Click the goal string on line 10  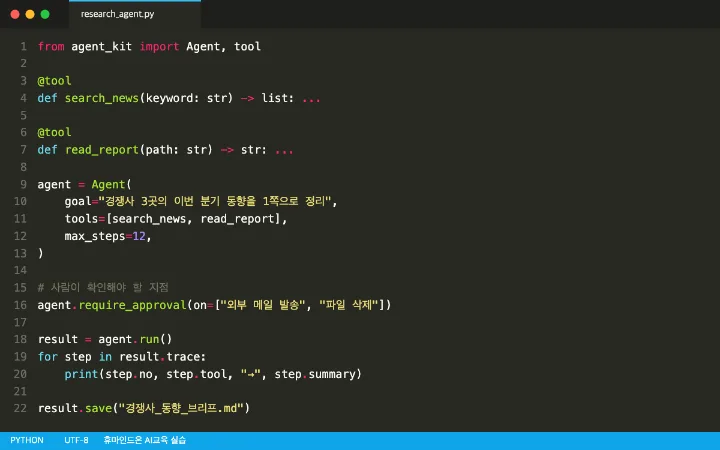coord(215,201)
